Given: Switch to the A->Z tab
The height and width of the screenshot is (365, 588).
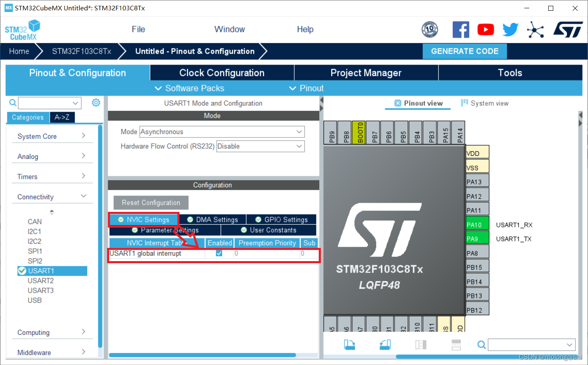Looking at the screenshot, I should point(62,117).
